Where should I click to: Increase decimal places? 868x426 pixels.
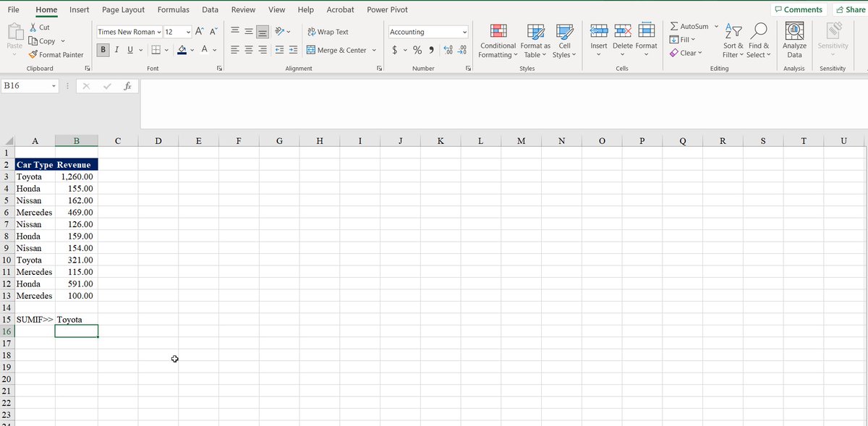pos(448,50)
